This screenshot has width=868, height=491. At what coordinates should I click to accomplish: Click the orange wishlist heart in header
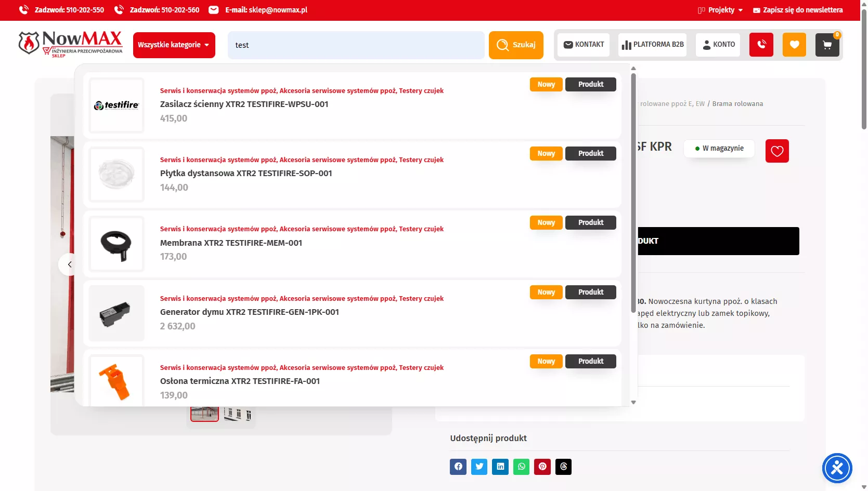click(x=794, y=45)
